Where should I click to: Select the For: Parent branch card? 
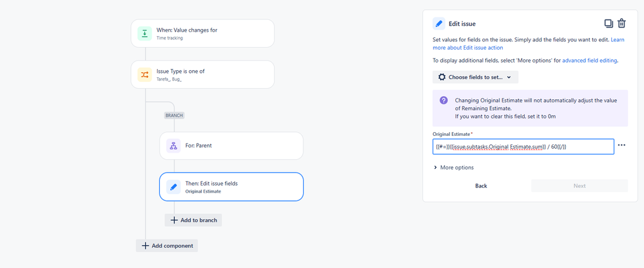click(231, 146)
